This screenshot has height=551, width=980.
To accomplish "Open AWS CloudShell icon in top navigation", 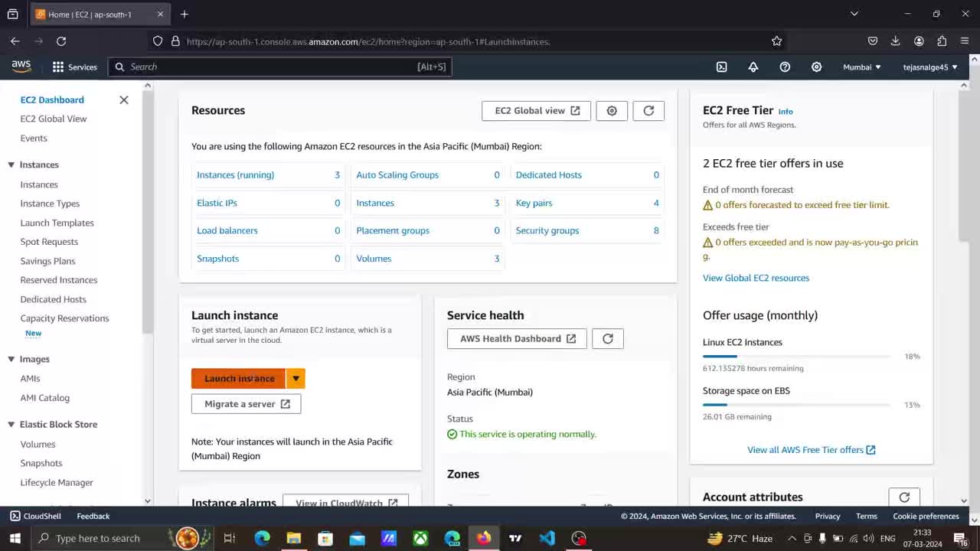I will (x=721, y=67).
